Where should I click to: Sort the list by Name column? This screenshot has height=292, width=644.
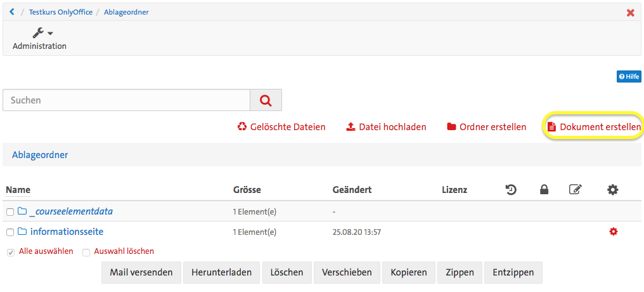(x=18, y=190)
